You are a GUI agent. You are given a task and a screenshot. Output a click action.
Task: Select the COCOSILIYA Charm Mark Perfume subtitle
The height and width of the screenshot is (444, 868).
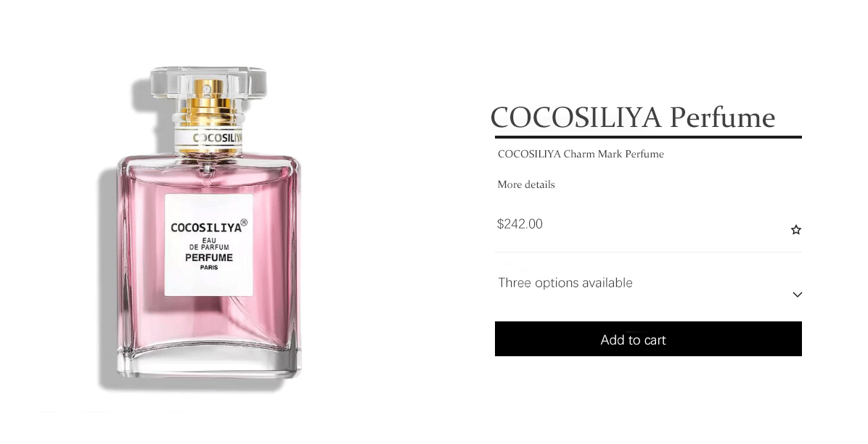click(581, 154)
